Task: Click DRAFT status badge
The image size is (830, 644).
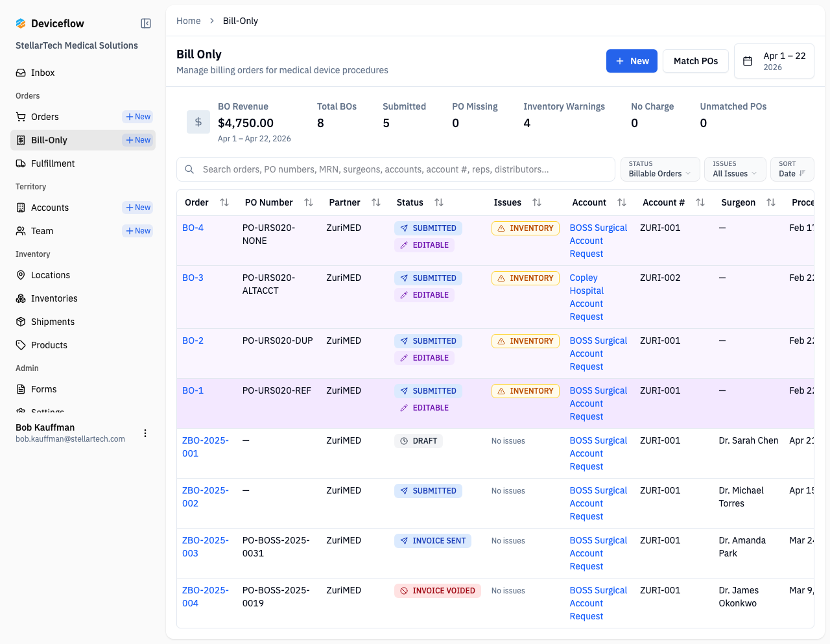Action: click(x=418, y=441)
